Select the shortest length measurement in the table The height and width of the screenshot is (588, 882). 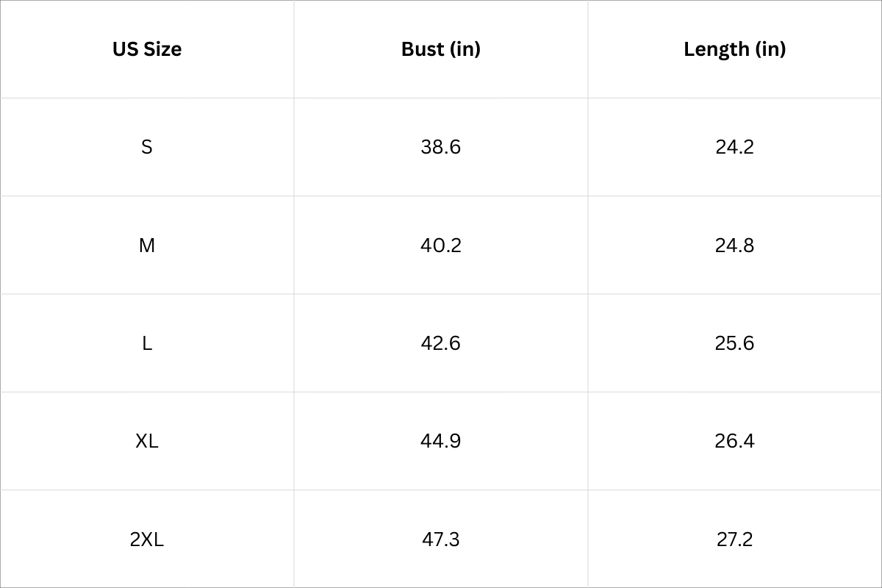[x=734, y=147]
